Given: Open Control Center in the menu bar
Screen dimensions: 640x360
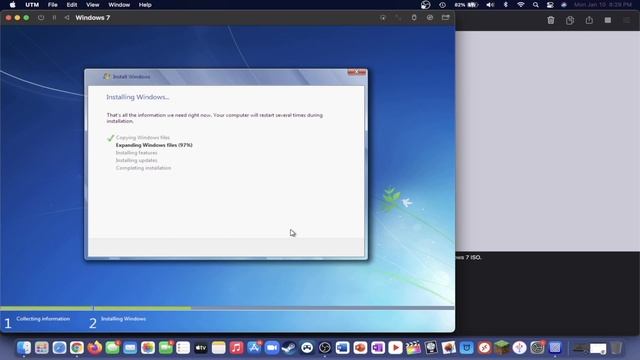Looking at the screenshot, I should [550, 5].
